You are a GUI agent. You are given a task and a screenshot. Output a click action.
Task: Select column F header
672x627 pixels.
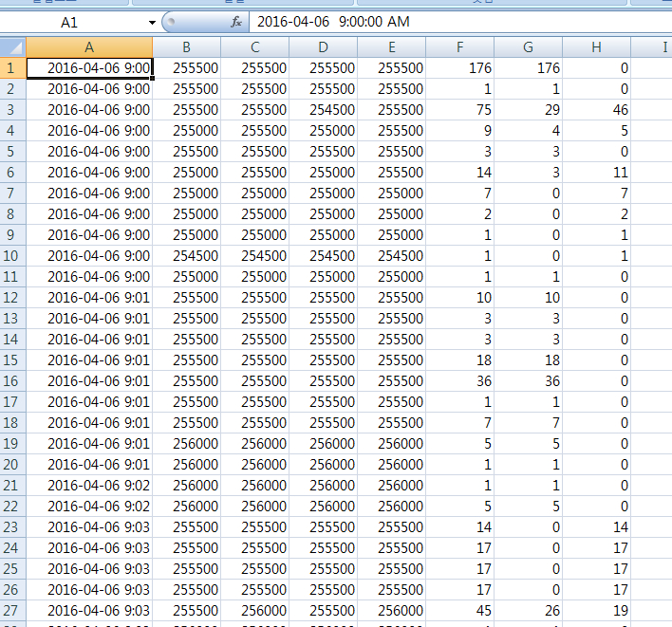(x=459, y=46)
